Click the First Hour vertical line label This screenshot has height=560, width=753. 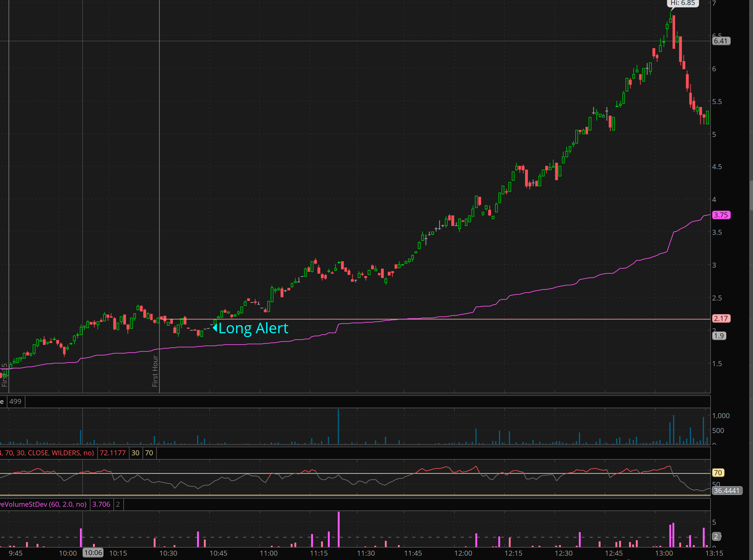click(155, 371)
